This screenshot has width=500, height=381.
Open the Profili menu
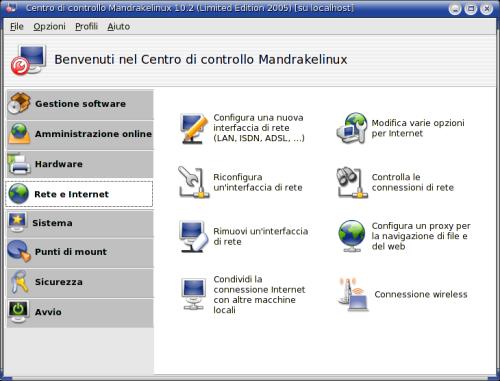pos(86,26)
